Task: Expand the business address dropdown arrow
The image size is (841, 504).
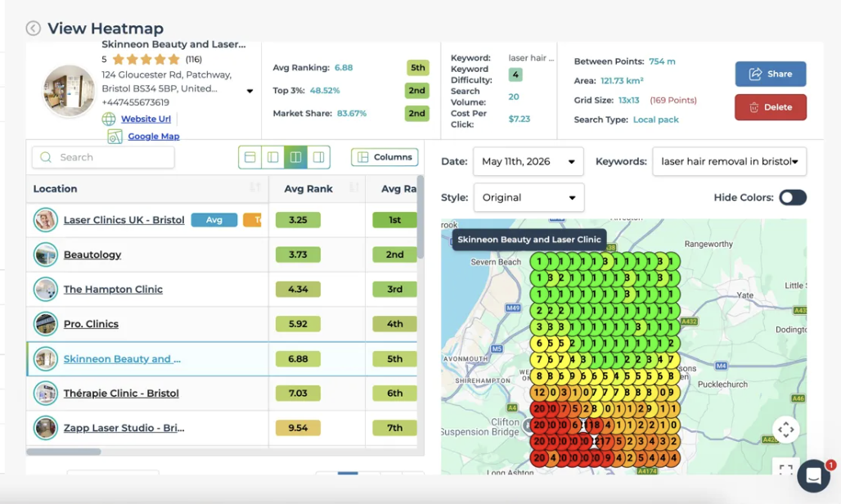Action: pos(250,91)
